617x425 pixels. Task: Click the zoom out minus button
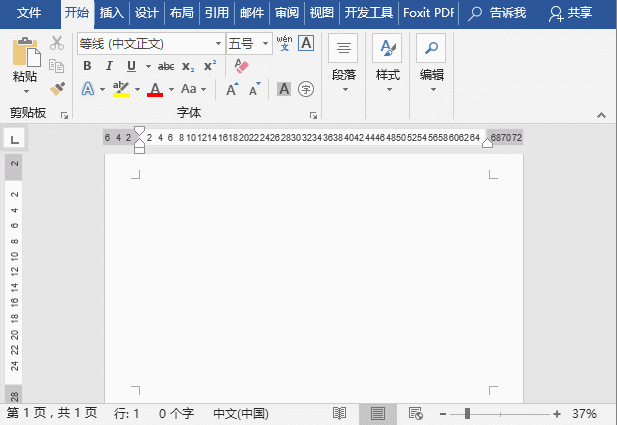click(x=443, y=414)
